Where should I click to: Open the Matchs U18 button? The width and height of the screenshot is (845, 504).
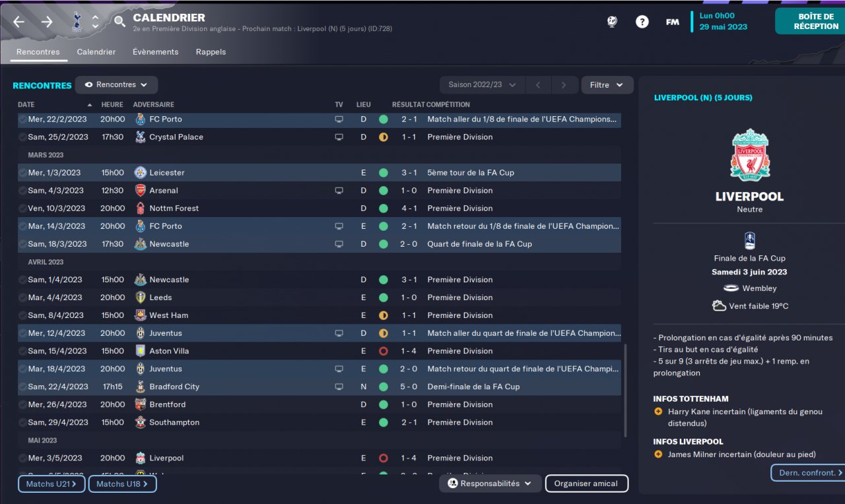point(122,484)
